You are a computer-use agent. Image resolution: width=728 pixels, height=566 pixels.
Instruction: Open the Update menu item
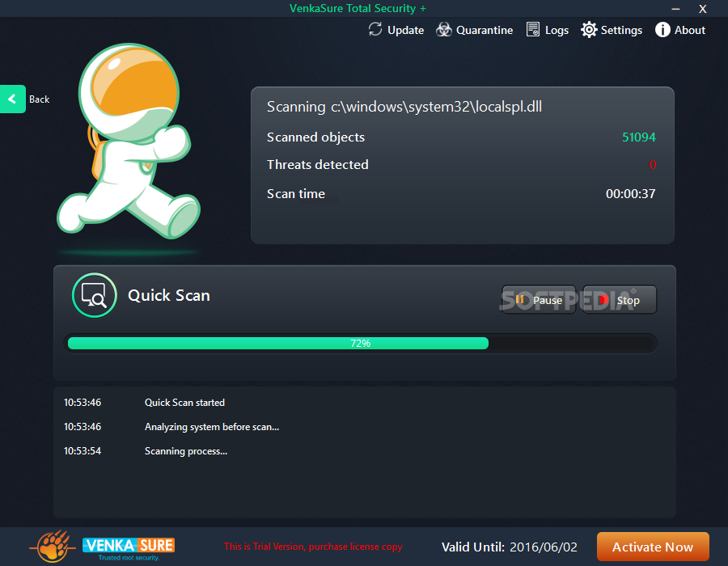point(396,30)
